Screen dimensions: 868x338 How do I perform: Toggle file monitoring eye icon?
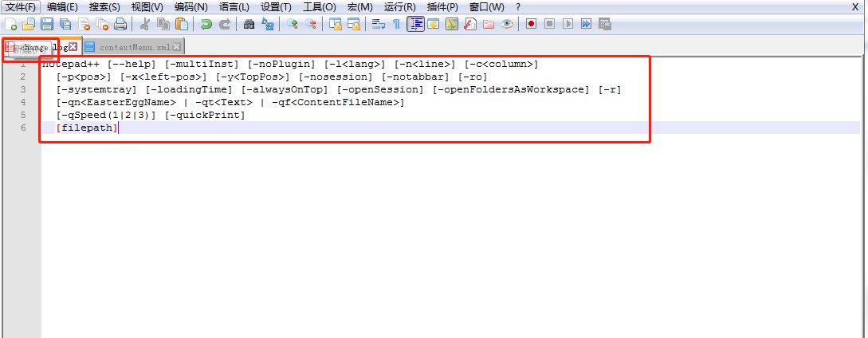tap(506, 24)
